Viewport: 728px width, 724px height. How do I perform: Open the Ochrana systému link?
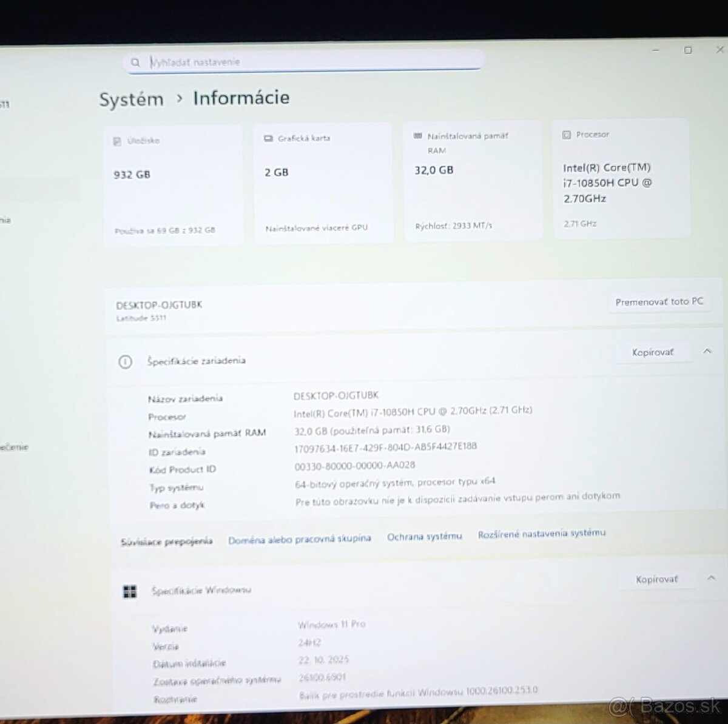pos(424,536)
